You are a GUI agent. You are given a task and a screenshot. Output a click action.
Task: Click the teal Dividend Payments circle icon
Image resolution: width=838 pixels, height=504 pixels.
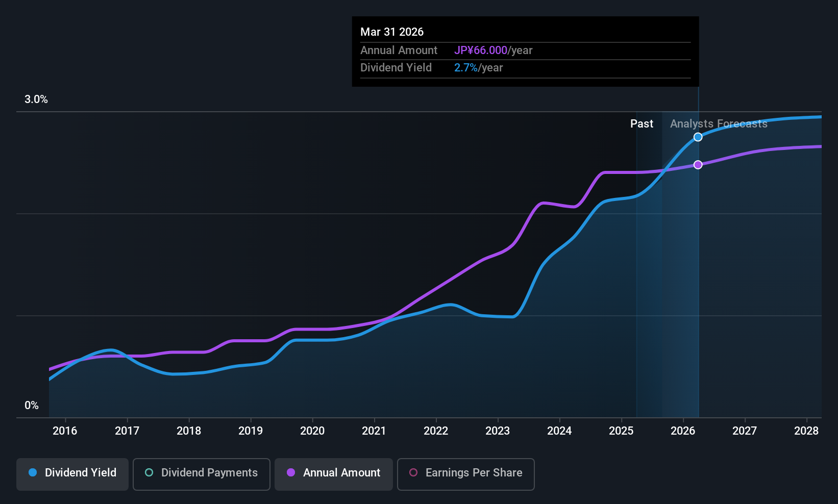(149, 472)
